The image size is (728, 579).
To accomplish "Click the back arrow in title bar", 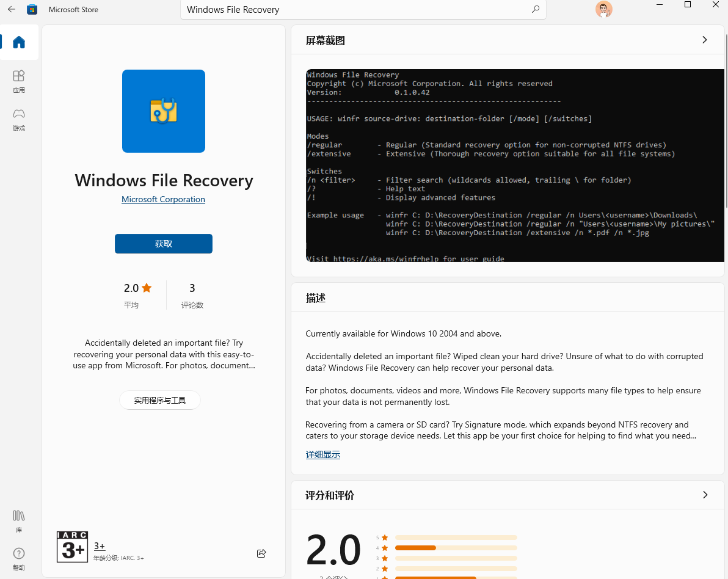I will 12,9.
